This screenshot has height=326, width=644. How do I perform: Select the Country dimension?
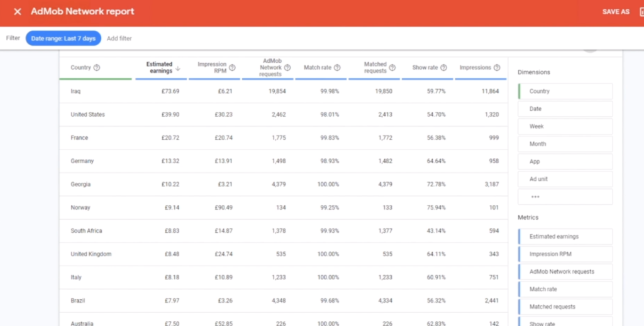[565, 92]
